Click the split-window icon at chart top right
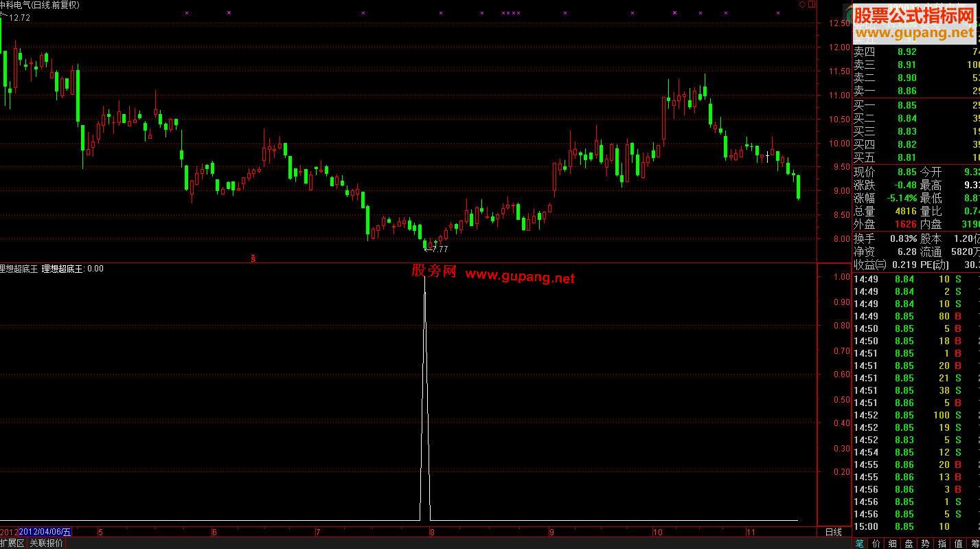This screenshot has height=549, width=980. pyautogui.click(x=812, y=4)
